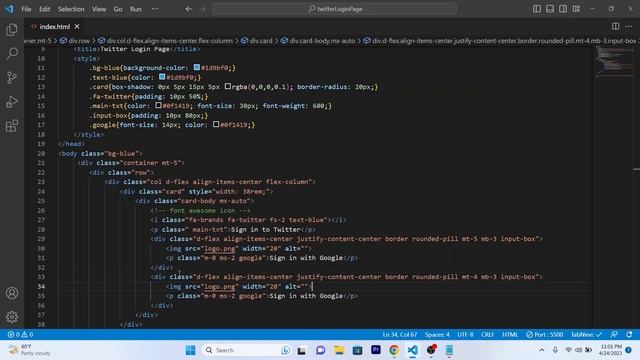The image size is (640, 360).
Task: Open the Go menu
Action: 118,9
